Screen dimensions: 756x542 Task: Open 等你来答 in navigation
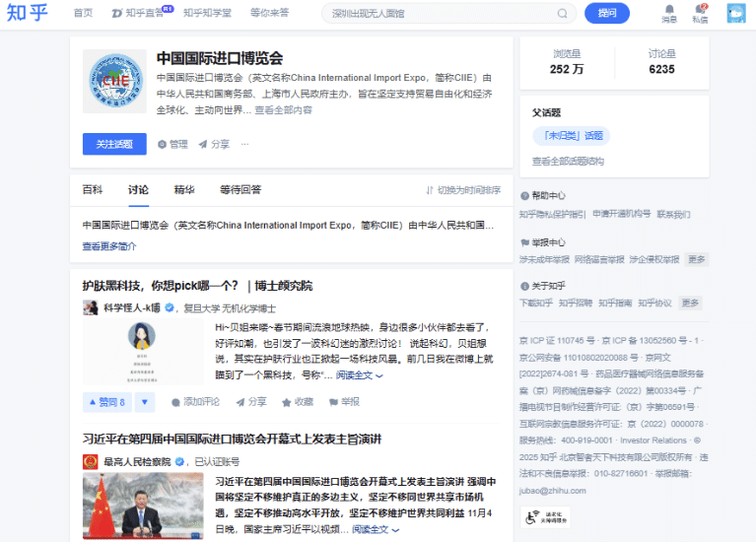point(269,13)
